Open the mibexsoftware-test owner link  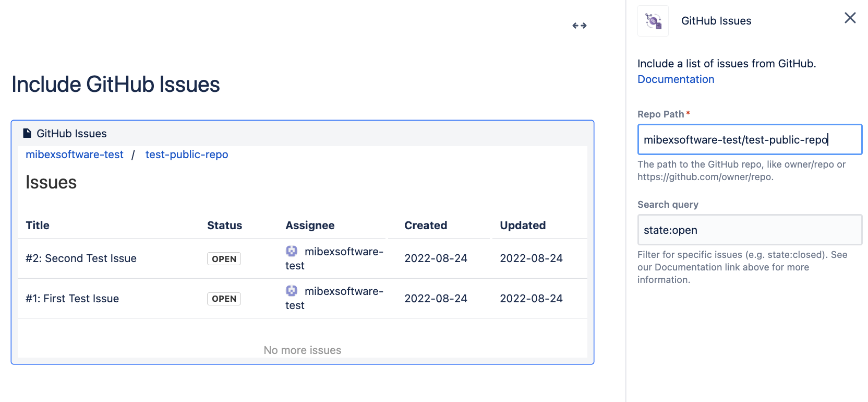pyautogui.click(x=75, y=155)
